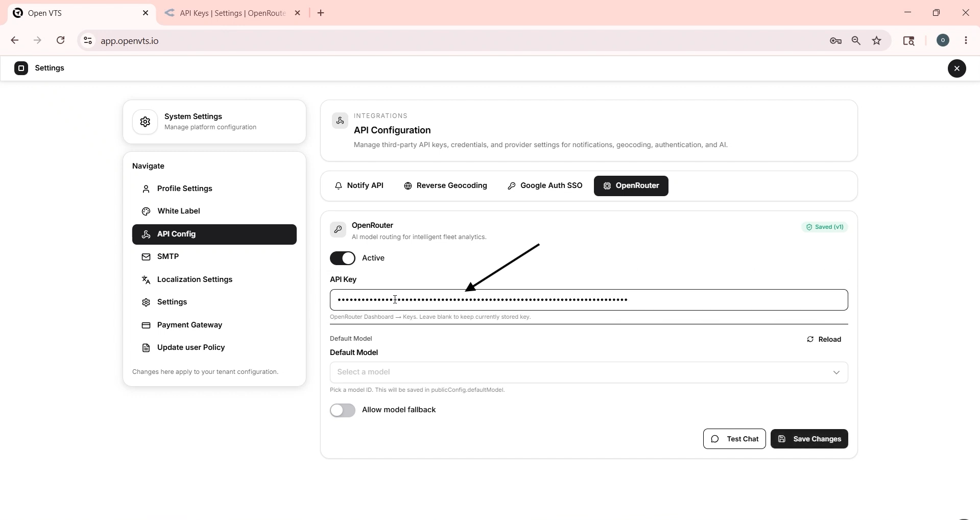Switch to the Google Auth SSO tab

545,185
